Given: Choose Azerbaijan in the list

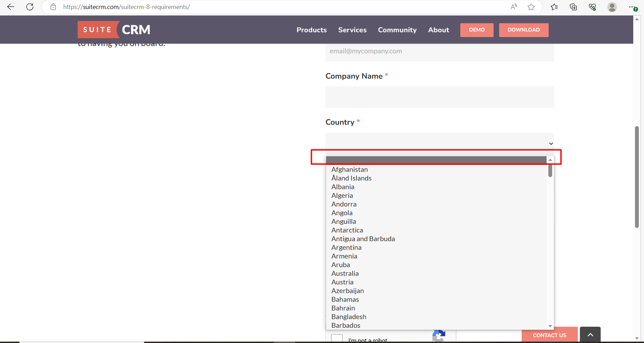Looking at the screenshot, I should tap(436, 291).
